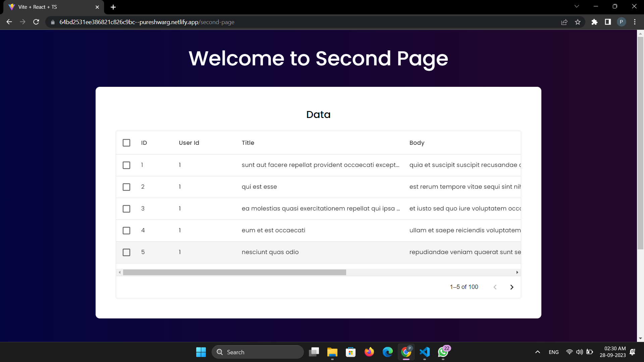The width and height of the screenshot is (644, 362).
Task: Go to the next table page
Action: click(x=512, y=287)
